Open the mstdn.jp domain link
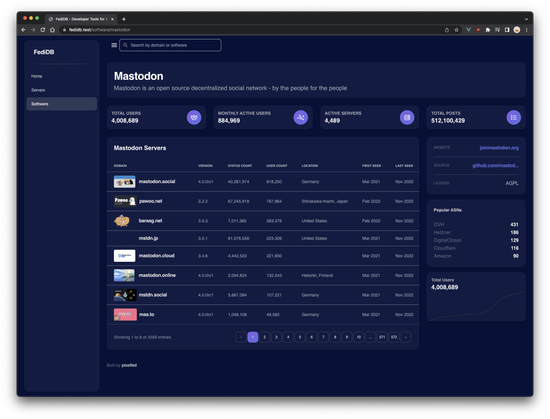 point(148,238)
